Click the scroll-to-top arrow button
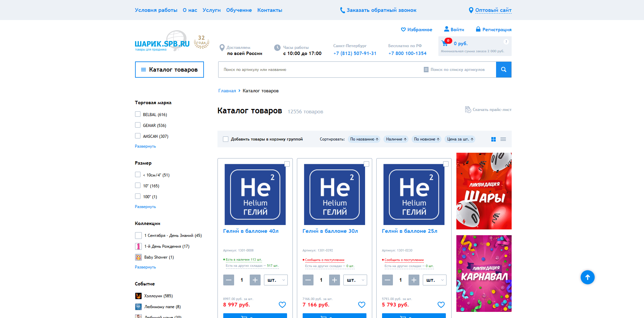Viewport: 644px width, 318px height. 588,277
